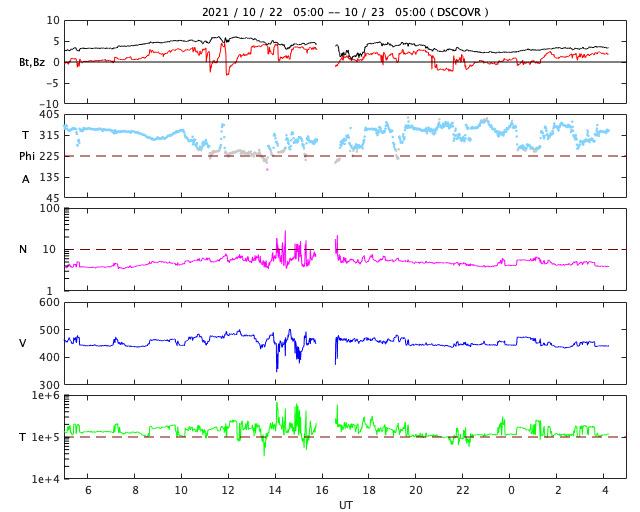
Task: Click the DSCOVR date range title
Action: pyautogui.click(x=345, y=12)
